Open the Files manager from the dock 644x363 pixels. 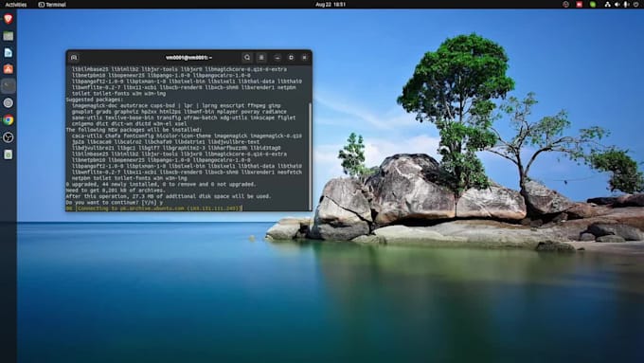coord(9,36)
